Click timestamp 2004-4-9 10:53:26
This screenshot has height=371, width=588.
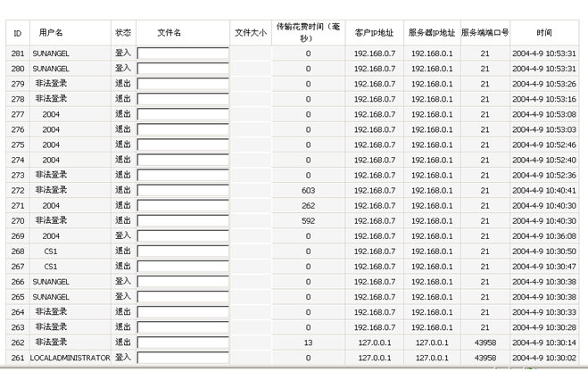click(544, 84)
